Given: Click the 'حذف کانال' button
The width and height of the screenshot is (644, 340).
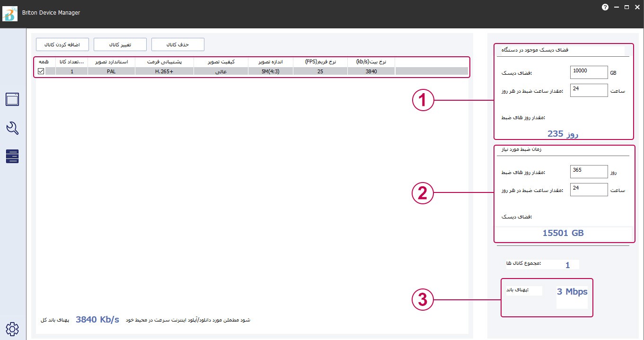Looking at the screenshot, I should coord(178,44).
